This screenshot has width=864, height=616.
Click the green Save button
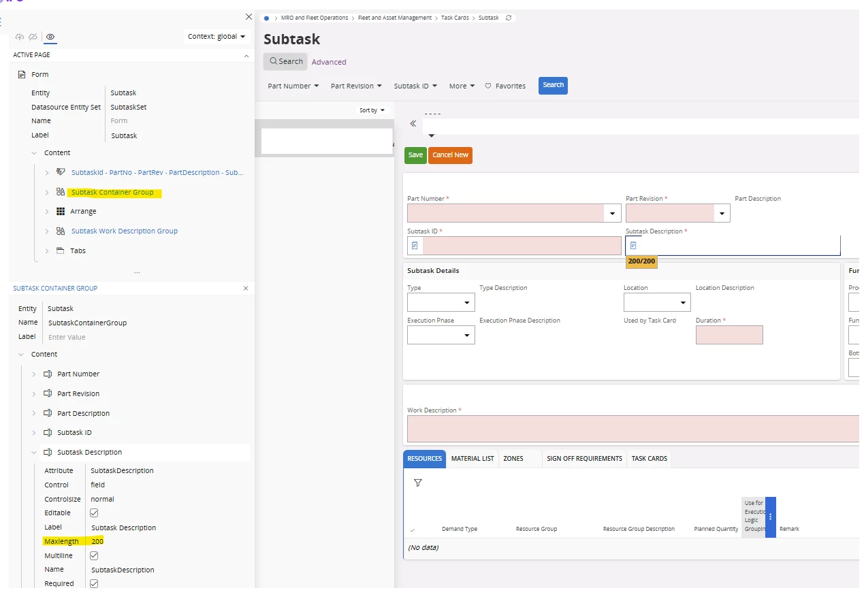click(x=415, y=155)
